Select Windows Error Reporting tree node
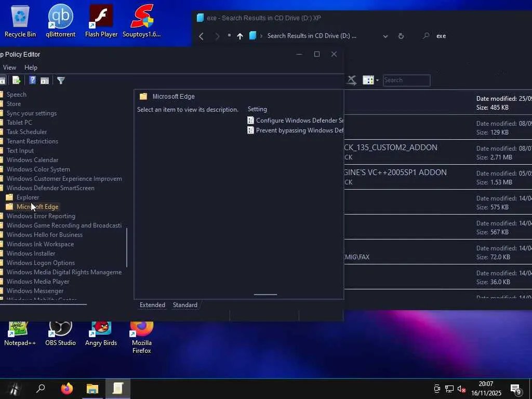532x399 pixels. click(x=41, y=216)
